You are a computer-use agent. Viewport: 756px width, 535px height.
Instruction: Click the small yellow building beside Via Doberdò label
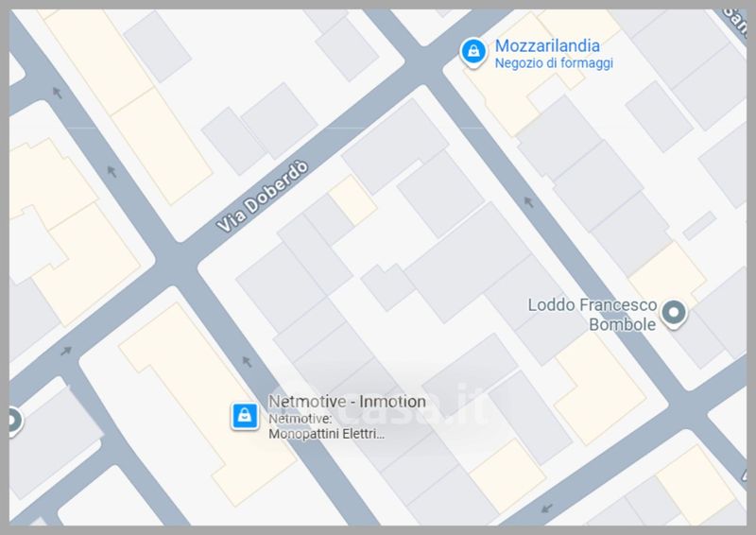352,200
